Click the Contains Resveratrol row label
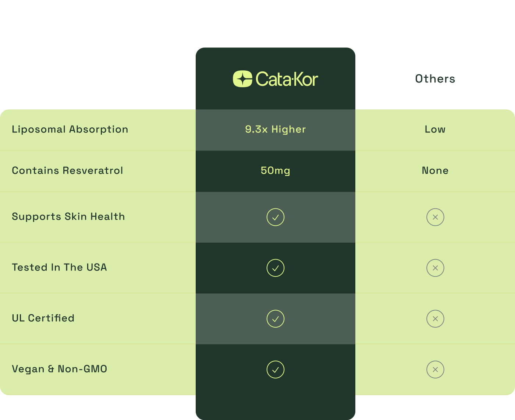Image resolution: width=515 pixels, height=420 pixels. (x=67, y=170)
